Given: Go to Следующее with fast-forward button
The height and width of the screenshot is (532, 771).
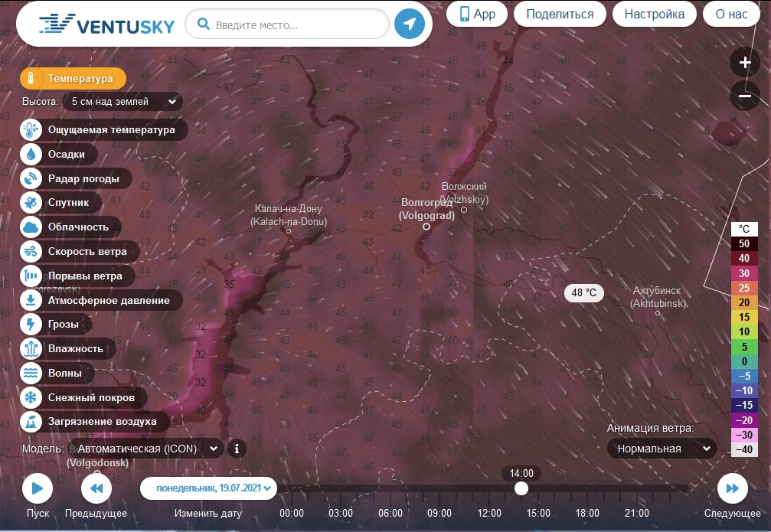Looking at the screenshot, I should click(733, 488).
